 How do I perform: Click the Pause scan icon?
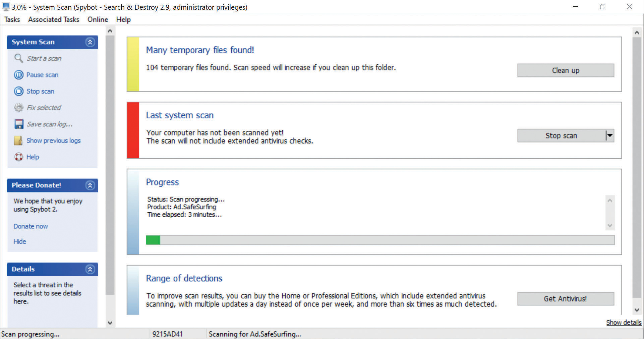coord(18,75)
